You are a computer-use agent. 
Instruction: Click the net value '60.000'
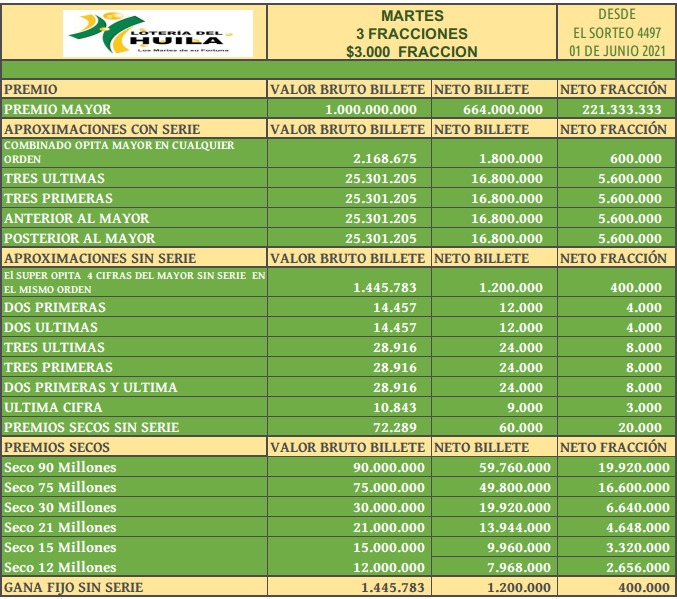[x=521, y=428]
